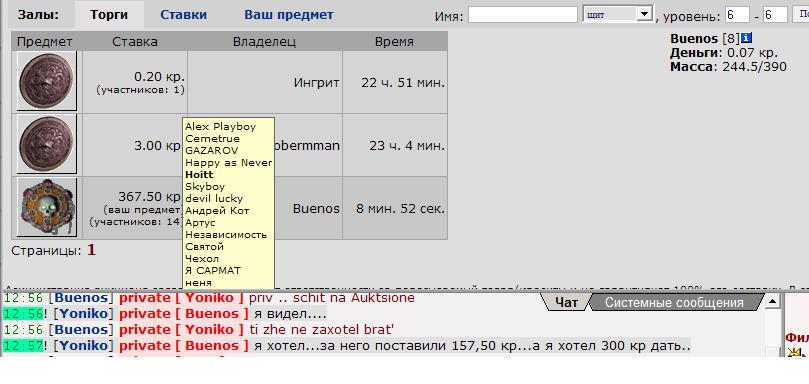The image size is (809, 384).
Task: Open the Торги auction tab
Action: (109, 15)
